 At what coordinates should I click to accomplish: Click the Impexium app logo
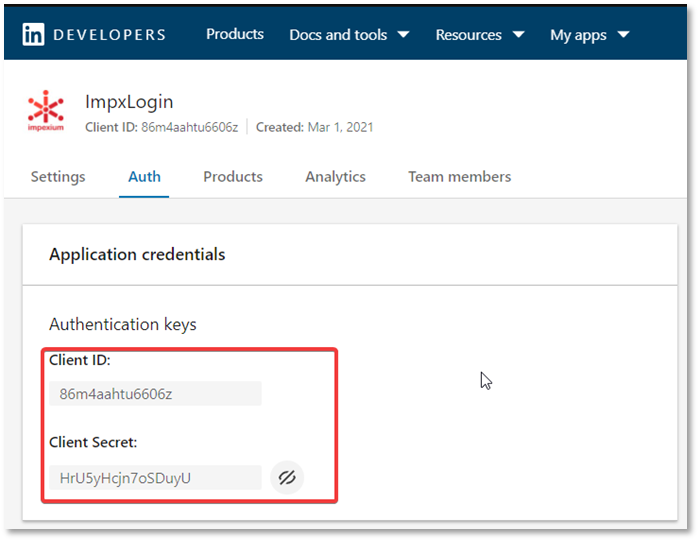(45, 111)
